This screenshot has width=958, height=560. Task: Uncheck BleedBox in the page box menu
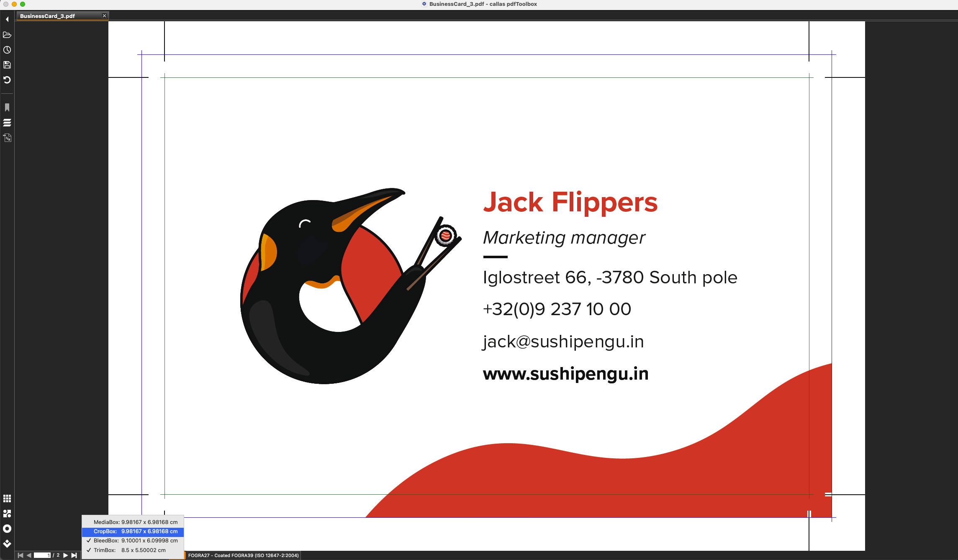tap(133, 540)
